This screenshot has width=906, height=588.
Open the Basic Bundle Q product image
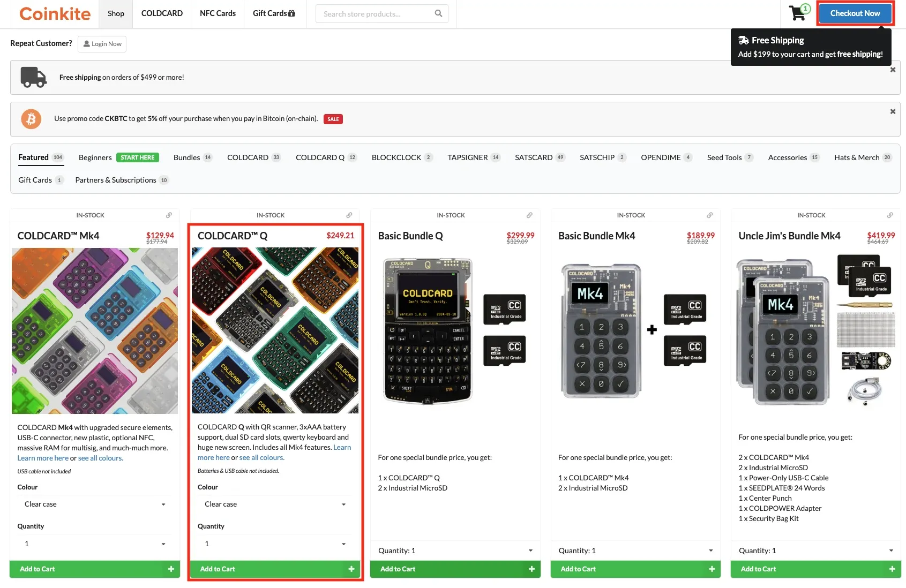[455, 331]
